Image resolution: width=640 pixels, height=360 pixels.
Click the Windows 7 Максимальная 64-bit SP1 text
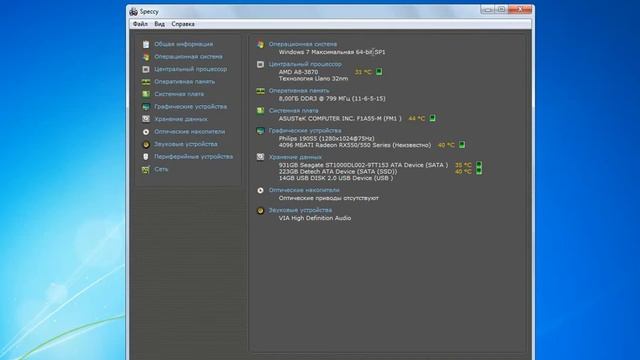tap(332, 52)
